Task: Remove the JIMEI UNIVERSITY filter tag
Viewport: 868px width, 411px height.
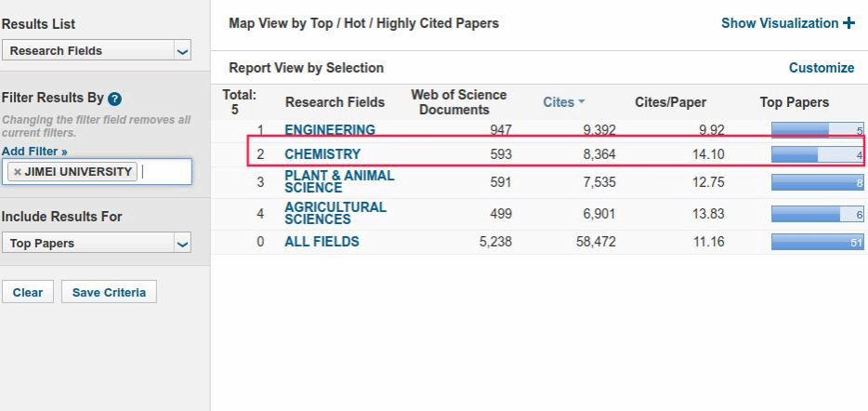Action: click(x=18, y=171)
